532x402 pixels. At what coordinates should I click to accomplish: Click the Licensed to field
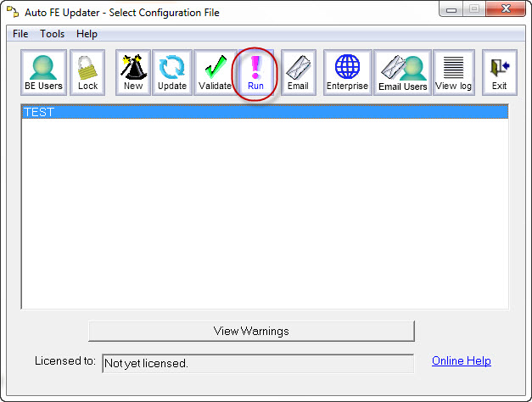pyautogui.click(x=258, y=363)
